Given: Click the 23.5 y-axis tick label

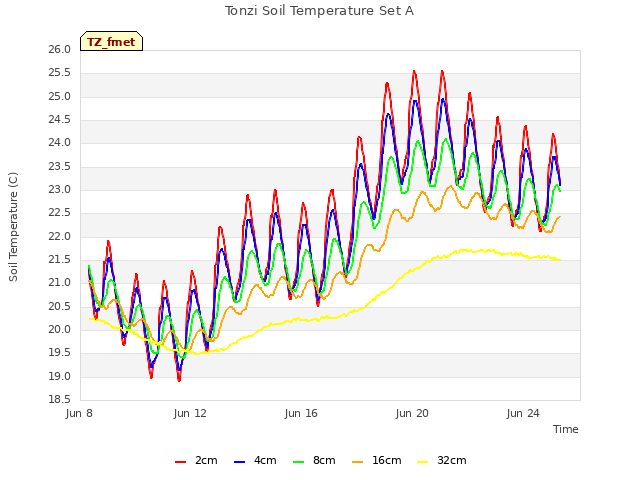Looking at the screenshot, I should pos(60,167).
